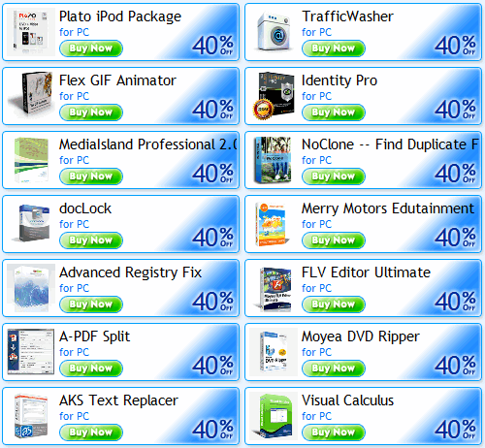
Task: Open the AKS Text Replacer title
Action: click(x=118, y=400)
